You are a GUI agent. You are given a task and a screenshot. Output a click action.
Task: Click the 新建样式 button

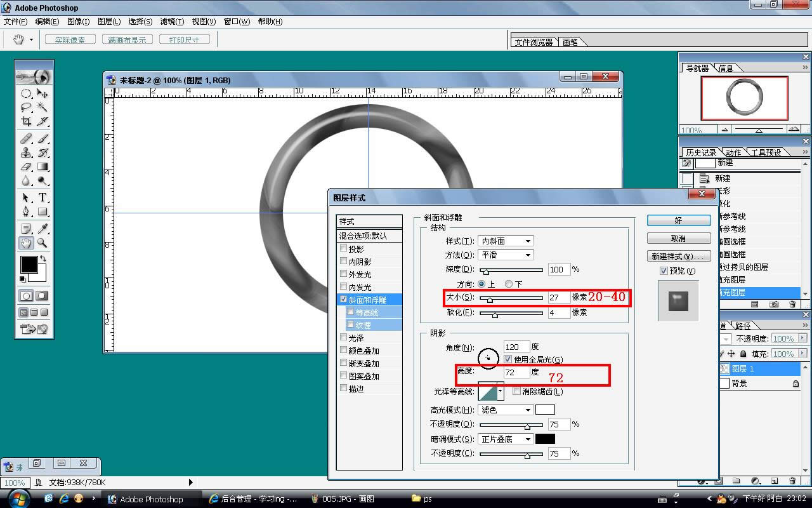pos(678,256)
